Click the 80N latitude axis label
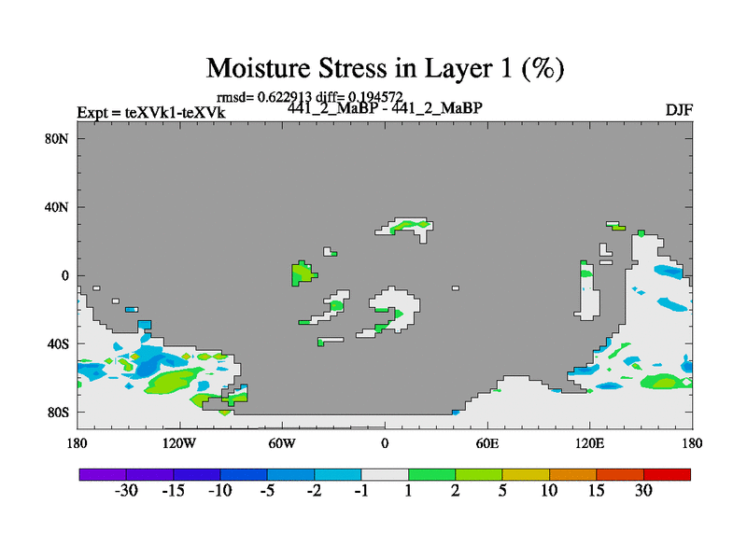This screenshot has width=747, height=560. tap(60, 138)
